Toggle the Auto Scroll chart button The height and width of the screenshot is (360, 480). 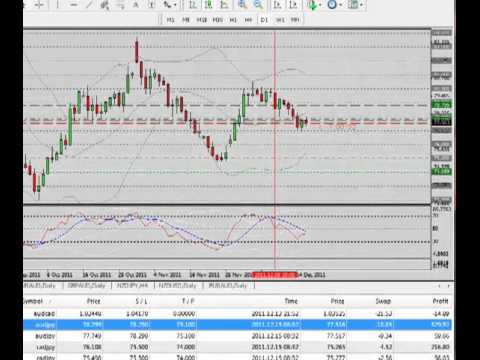click(x=277, y=5)
